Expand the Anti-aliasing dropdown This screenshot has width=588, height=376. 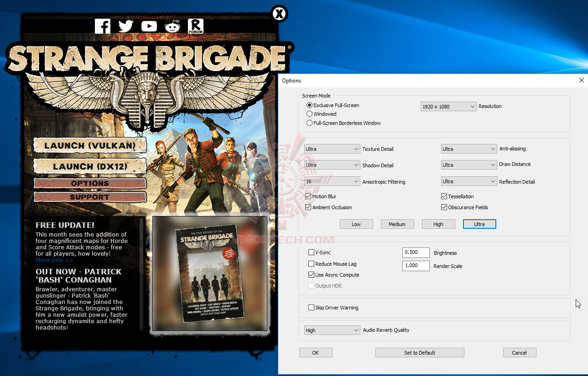[469, 149]
